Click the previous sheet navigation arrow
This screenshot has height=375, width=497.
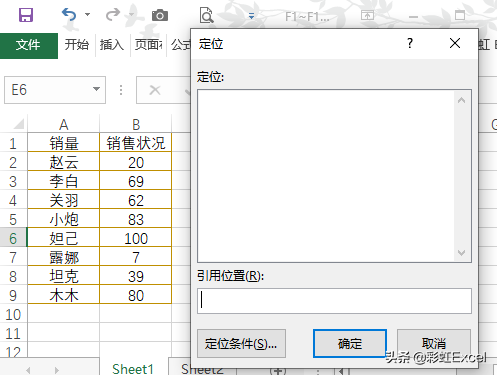click(x=28, y=370)
